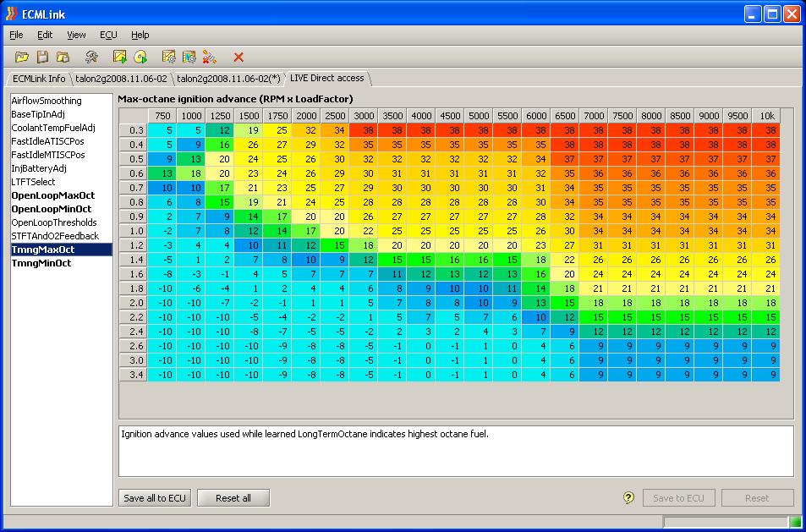Open the ECU menu

(x=108, y=35)
